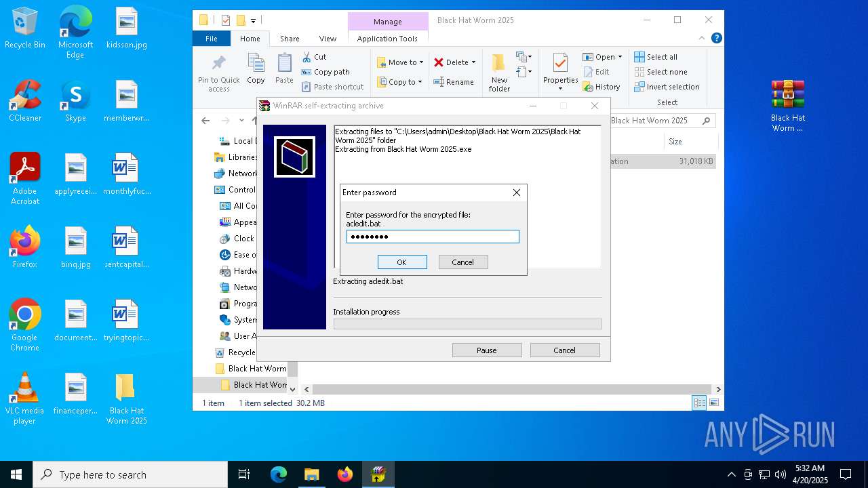Click the Windows Start button
The width and height of the screenshot is (868, 488).
(x=16, y=474)
